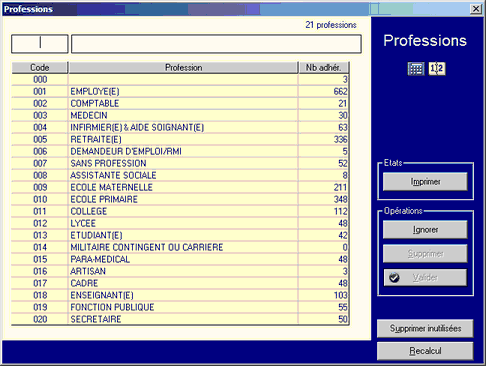
Task: Select the MEDECIN row
Action: point(180,115)
